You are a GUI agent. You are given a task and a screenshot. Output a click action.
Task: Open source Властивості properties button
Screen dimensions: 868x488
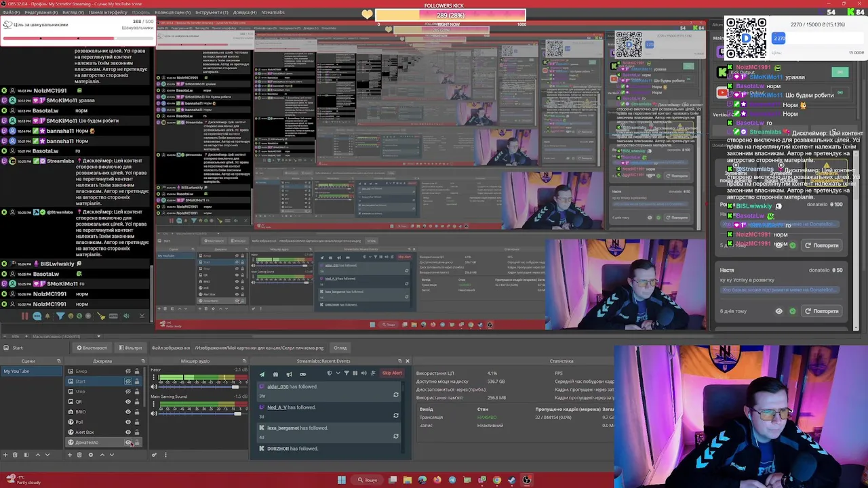(92, 348)
